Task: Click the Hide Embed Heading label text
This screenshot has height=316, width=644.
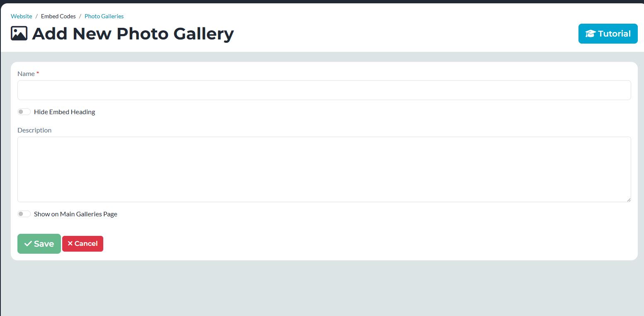Action: pos(64,112)
